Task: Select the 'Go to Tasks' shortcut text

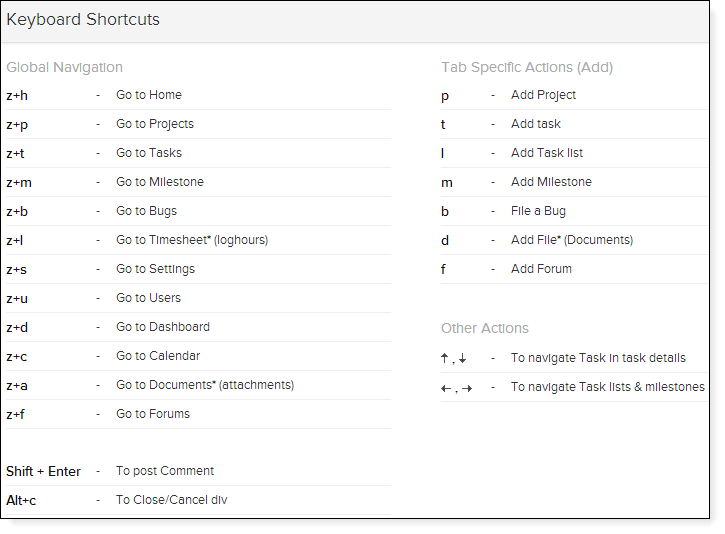Action: pos(148,153)
